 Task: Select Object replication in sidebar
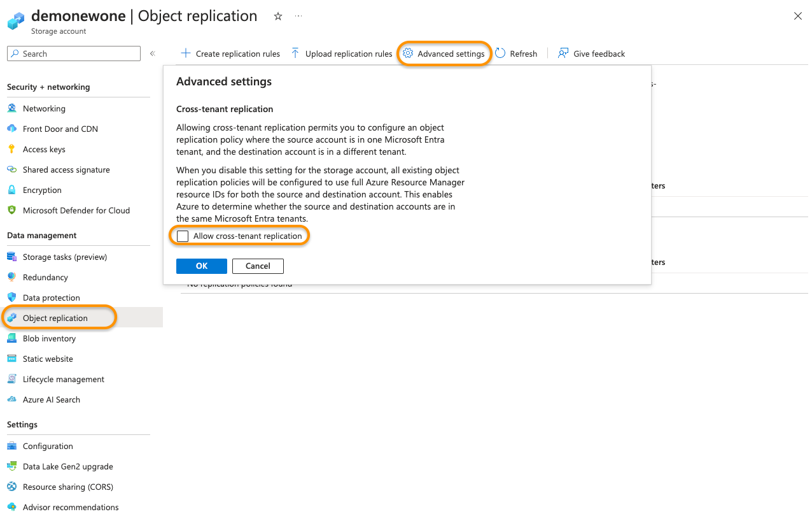click(x=55, y=318)
